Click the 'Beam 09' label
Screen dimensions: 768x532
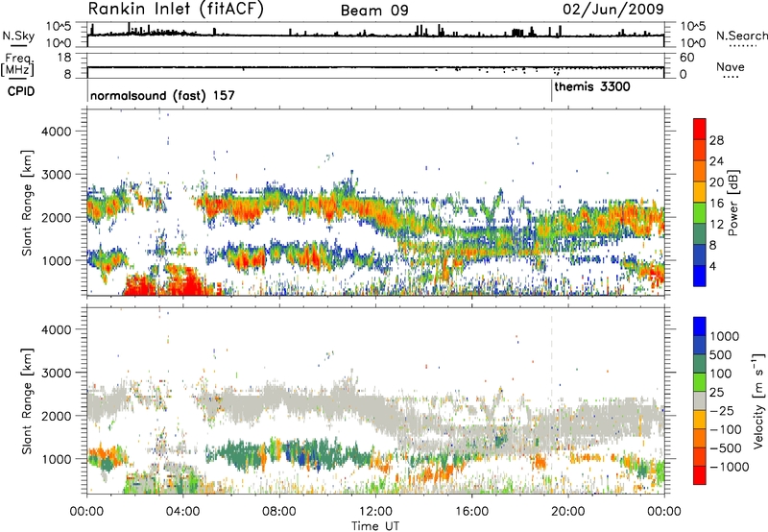pyautogui.click(x=374, y=11)
